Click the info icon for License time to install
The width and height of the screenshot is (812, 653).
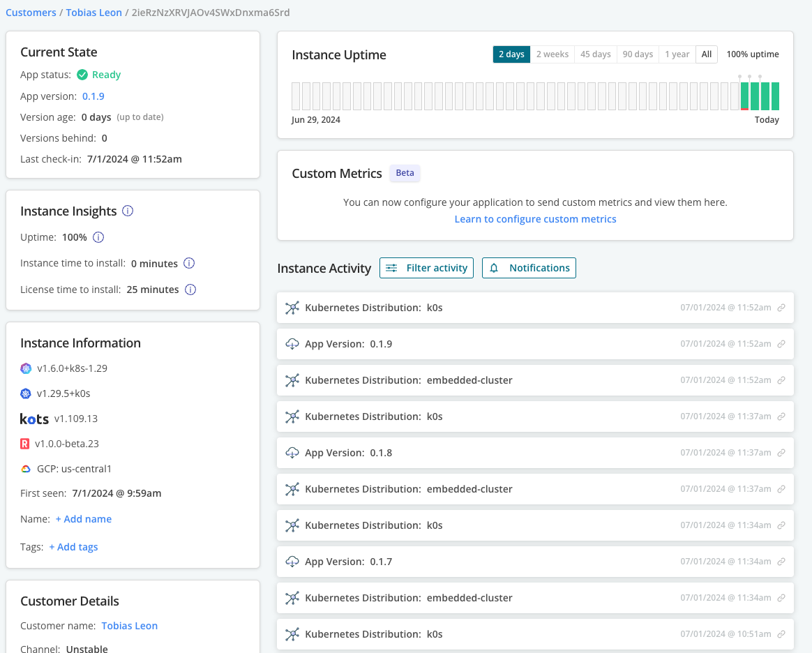pyautogui.click(x=190, y=290)
